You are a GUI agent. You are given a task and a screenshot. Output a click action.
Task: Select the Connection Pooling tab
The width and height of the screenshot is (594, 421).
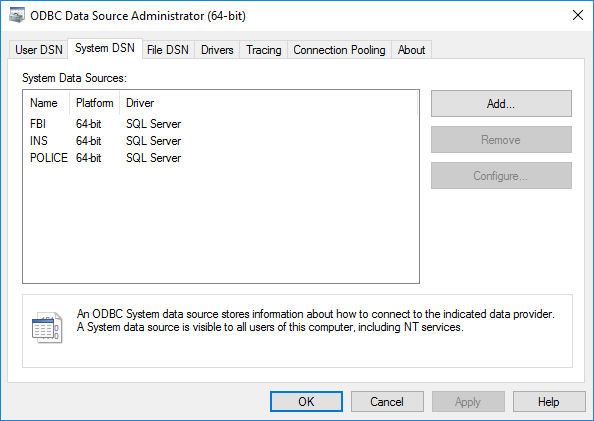point(339,50)
